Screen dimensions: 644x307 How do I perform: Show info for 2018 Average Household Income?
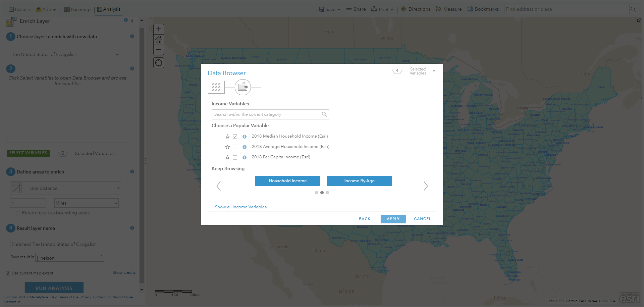pyautogui.click(x=245, y=147)
